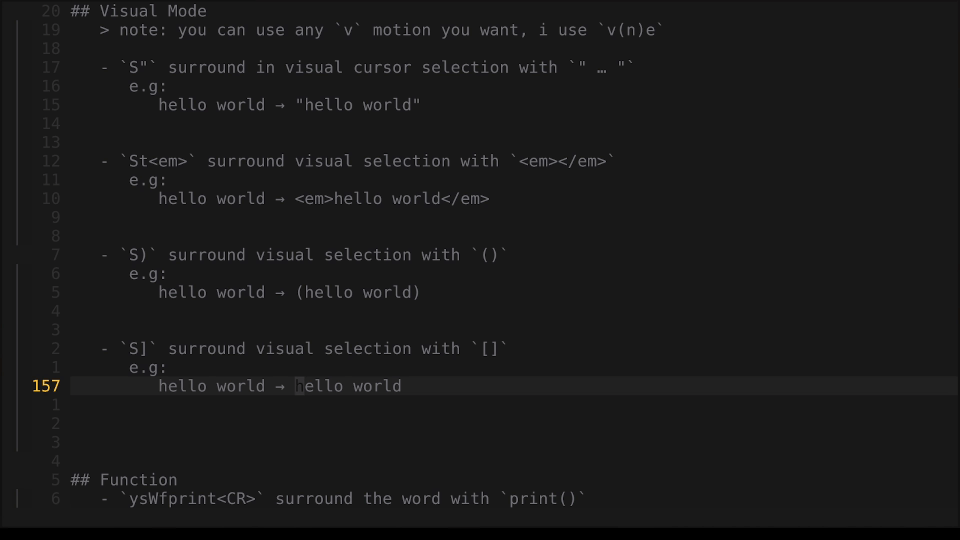
Task: Click the "(hello world)" example result
Action: (x=358, y=293)
